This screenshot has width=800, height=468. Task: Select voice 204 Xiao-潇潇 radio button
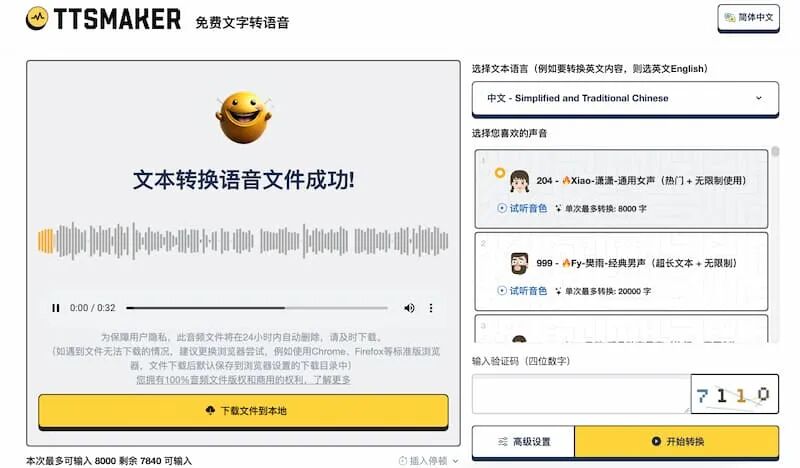[500, 173]
